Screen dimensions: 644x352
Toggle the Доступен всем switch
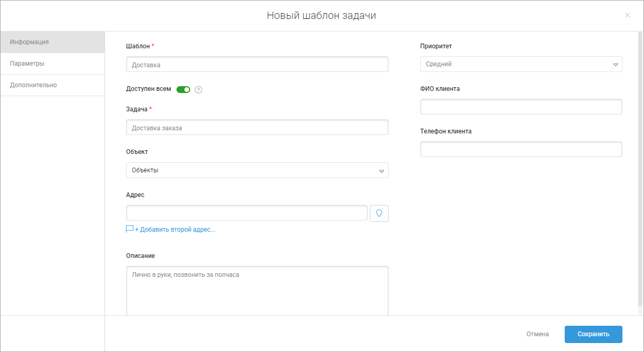click(183, 89)
